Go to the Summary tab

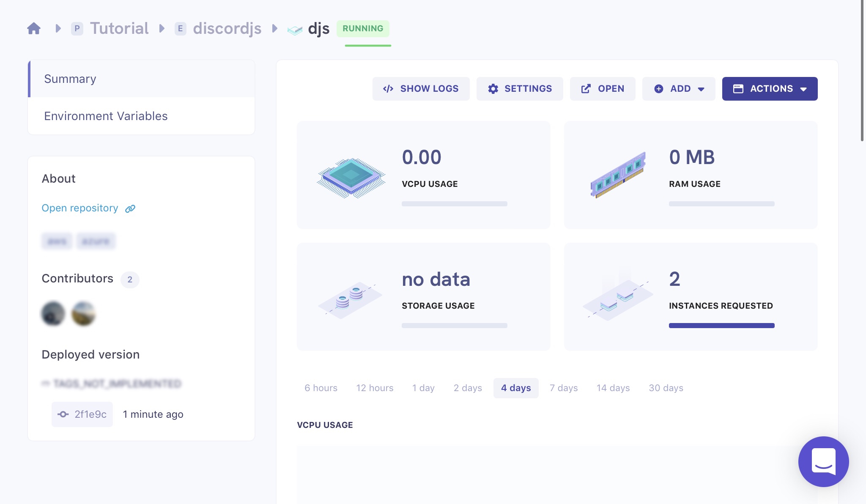[x=70, y=79]
